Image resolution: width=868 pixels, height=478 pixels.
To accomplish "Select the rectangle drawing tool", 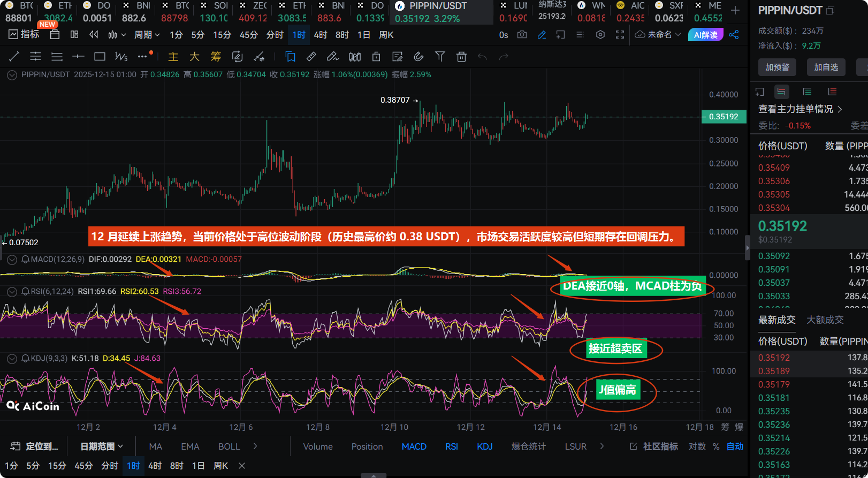I will coord(100,57).
